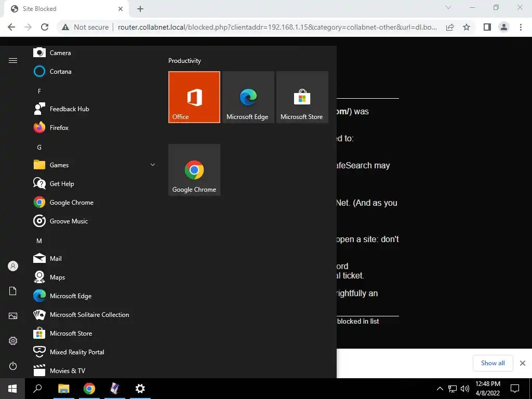Launch Firefox from the Start list

(95, 128)
